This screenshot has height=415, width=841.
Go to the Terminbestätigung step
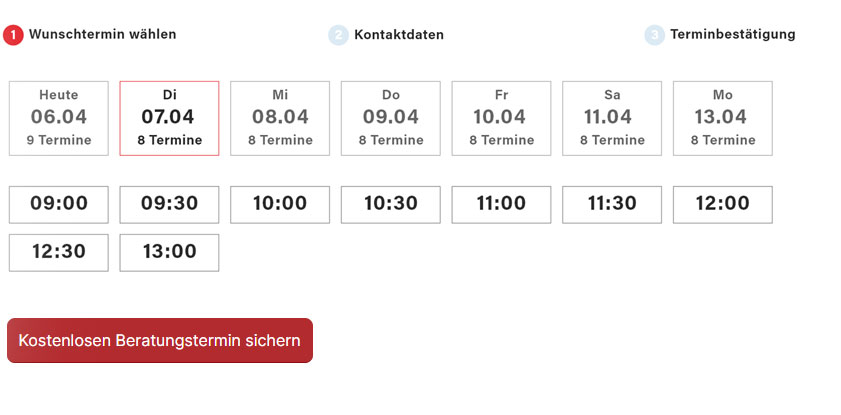[732, 34]
